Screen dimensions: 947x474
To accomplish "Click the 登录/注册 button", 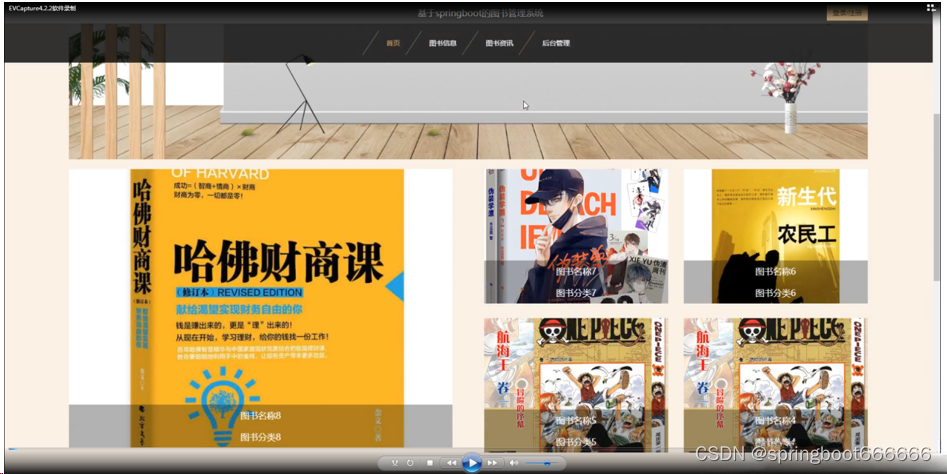I will pyautogui.click(x=847, y=13).
